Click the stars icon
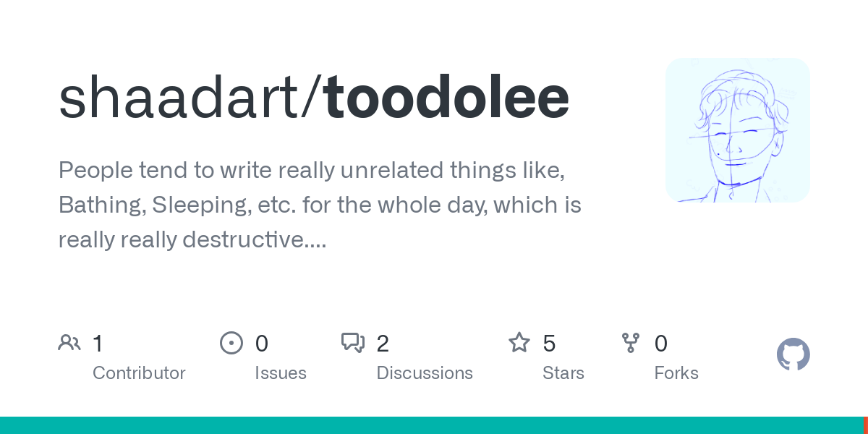The image size is (868, 434). coord(519,343)
